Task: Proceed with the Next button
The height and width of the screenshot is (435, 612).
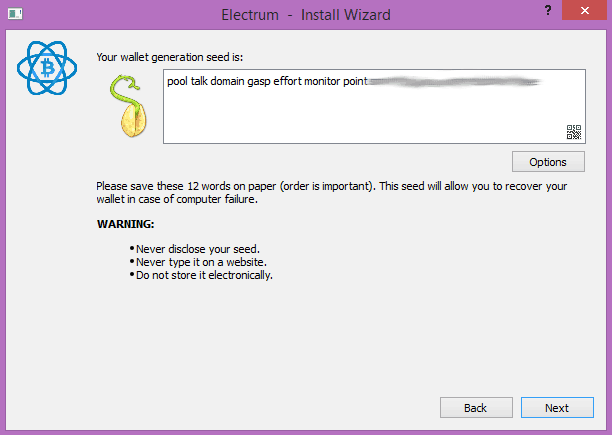Action: click(557, 408)
